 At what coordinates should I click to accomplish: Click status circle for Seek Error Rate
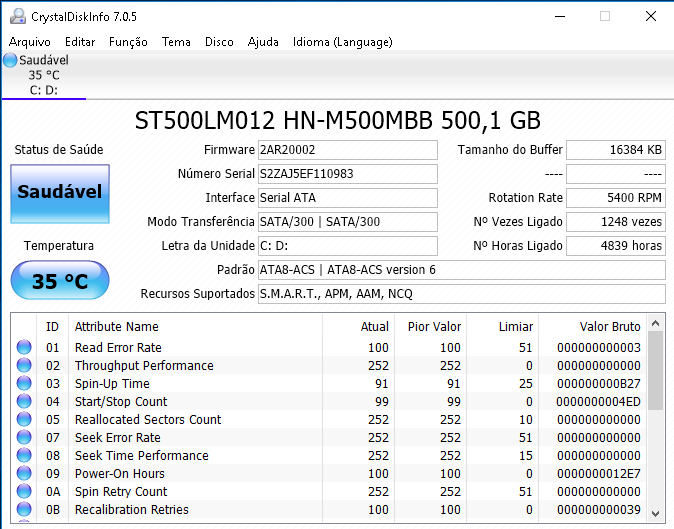24,437
